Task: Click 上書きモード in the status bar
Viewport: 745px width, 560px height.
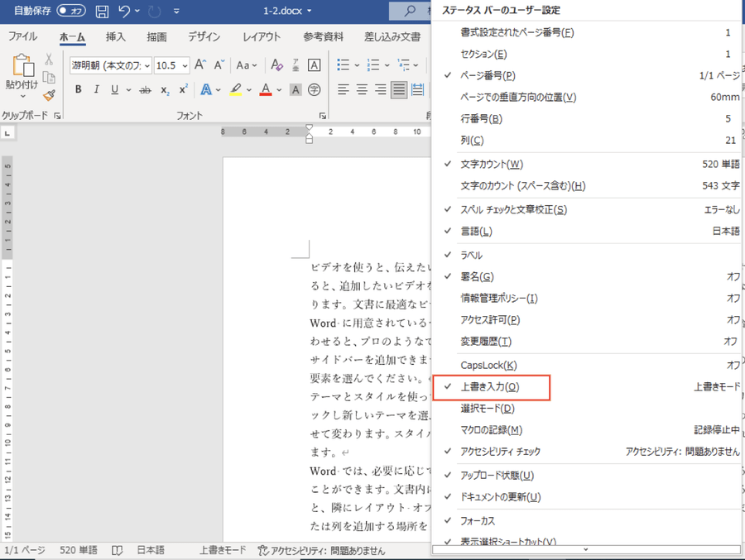Action: [x=222, y=550]
